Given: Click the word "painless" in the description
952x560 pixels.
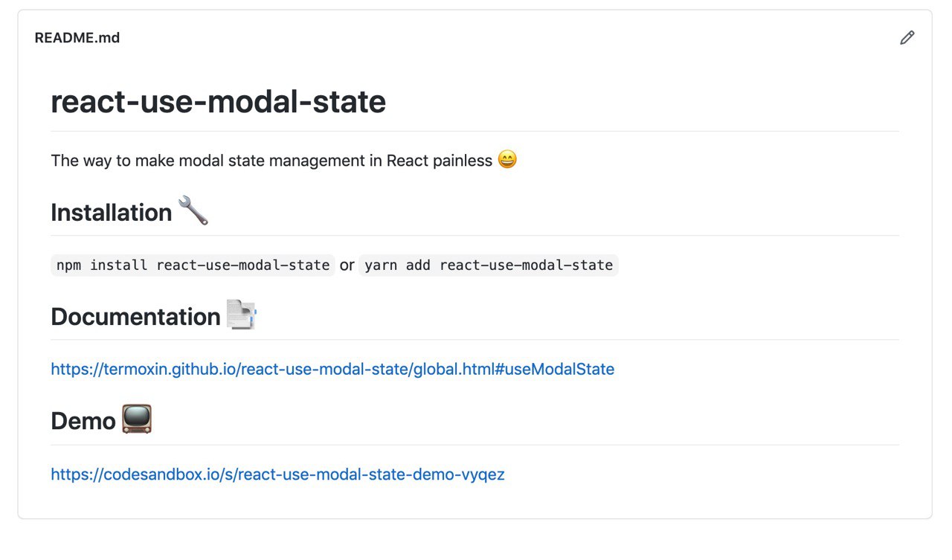Looking at the screenshot, I should coord(462,161).
